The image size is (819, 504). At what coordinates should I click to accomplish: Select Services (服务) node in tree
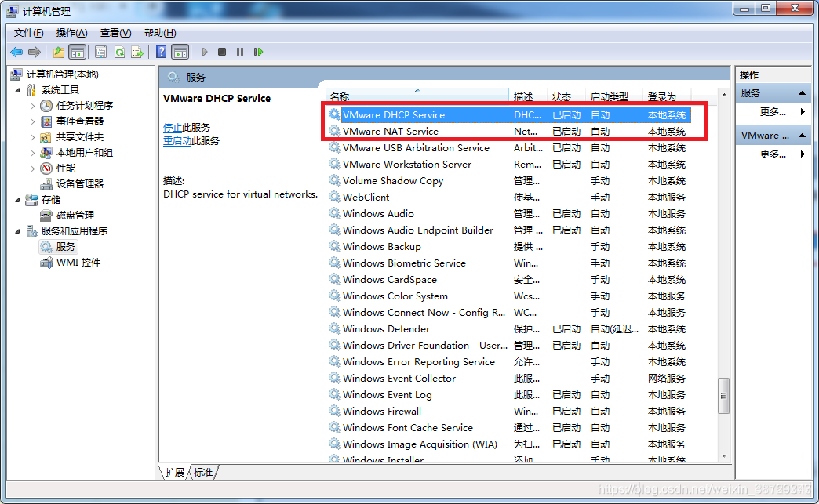point(66,246)
